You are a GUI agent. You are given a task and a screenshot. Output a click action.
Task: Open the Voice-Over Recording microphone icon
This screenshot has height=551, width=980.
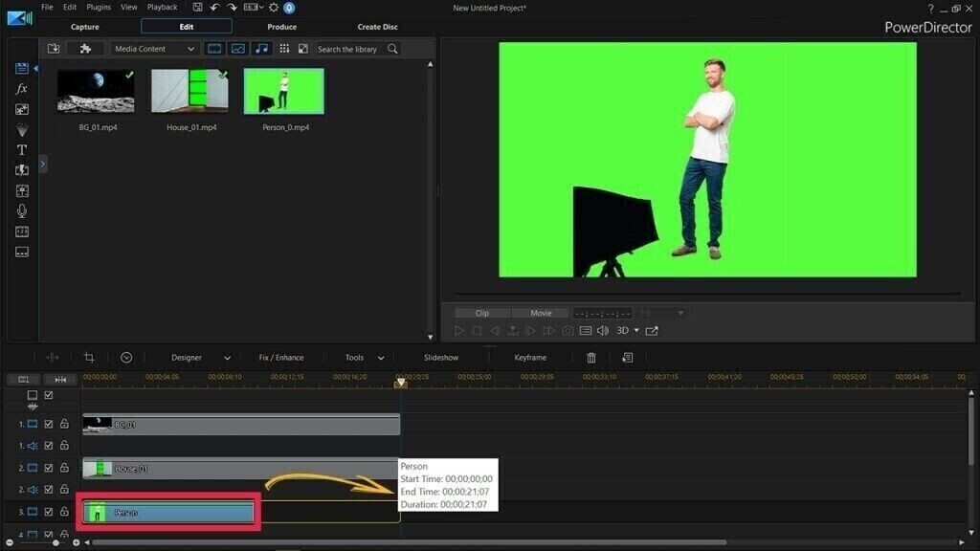tap(22, 210)
